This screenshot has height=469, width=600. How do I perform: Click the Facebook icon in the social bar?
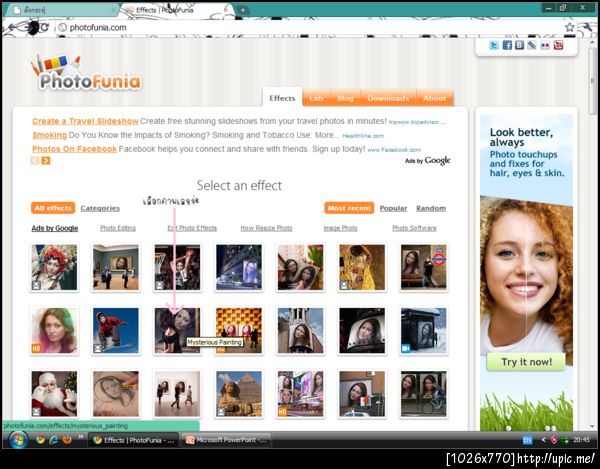point(507,45)
